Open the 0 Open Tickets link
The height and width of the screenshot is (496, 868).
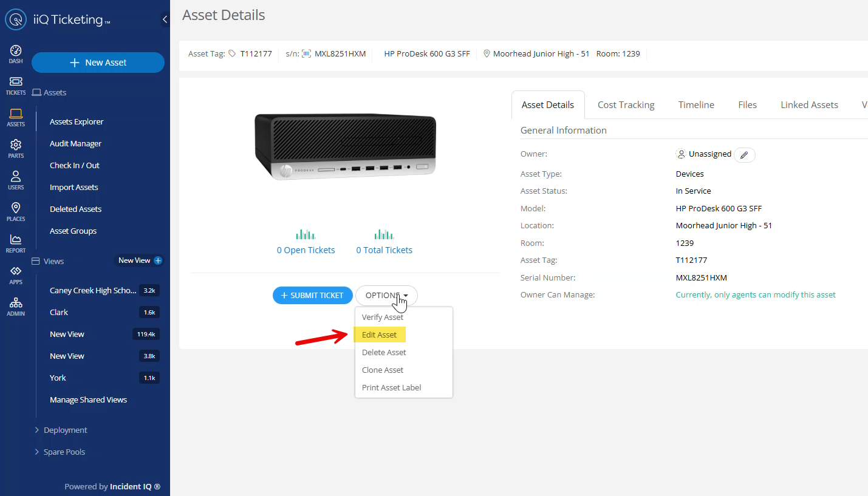(306, 250)
